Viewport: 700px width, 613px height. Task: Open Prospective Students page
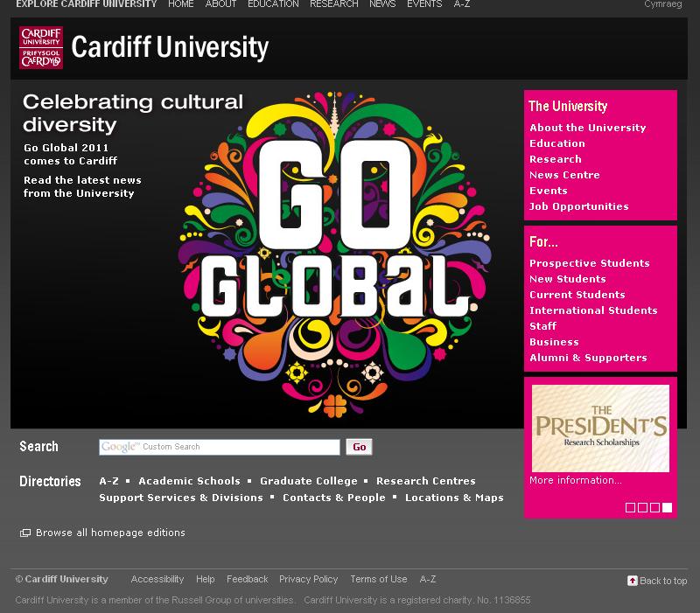coord(589,263)
